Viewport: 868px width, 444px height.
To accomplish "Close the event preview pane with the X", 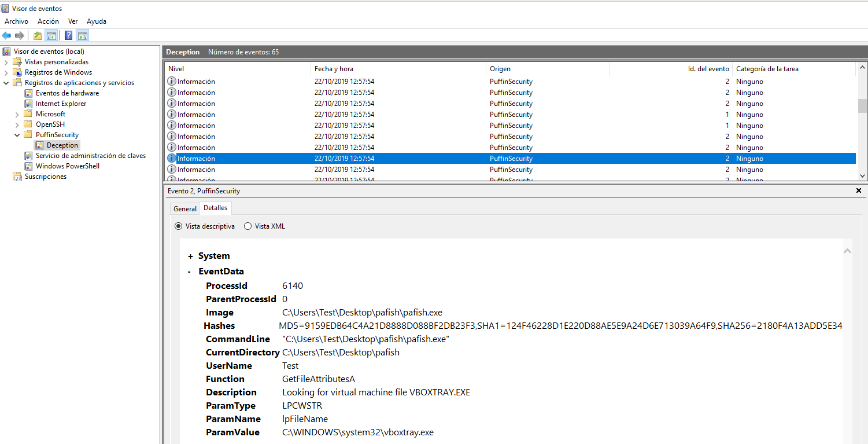I will click(x=858, y=190).
